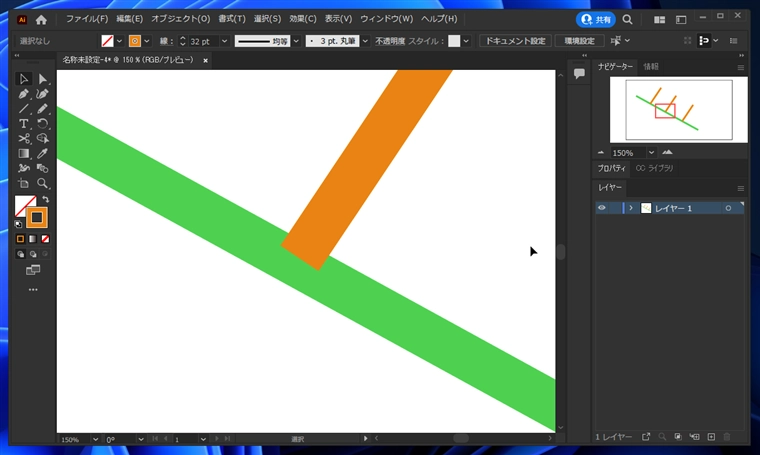Click the Change Screen Mode icon
The height and width of the screenshot is (455, 760).
(x=33, y=270)
